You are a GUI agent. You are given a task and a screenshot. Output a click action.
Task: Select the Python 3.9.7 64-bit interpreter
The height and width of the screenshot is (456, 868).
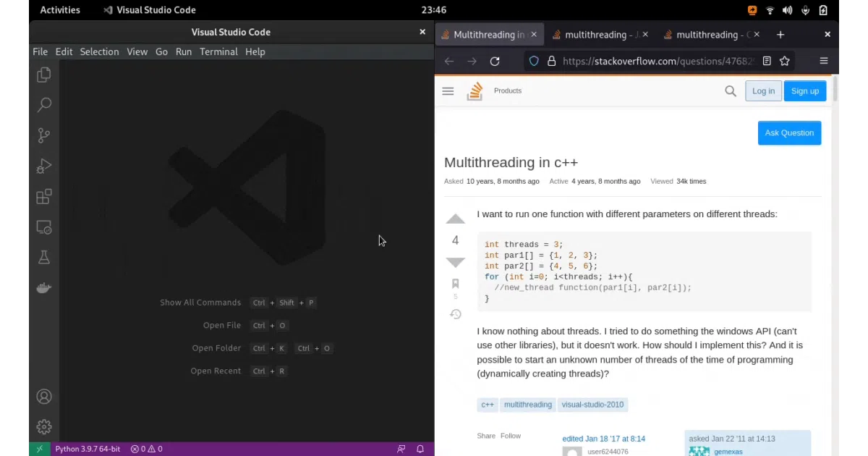pos(88,449)
